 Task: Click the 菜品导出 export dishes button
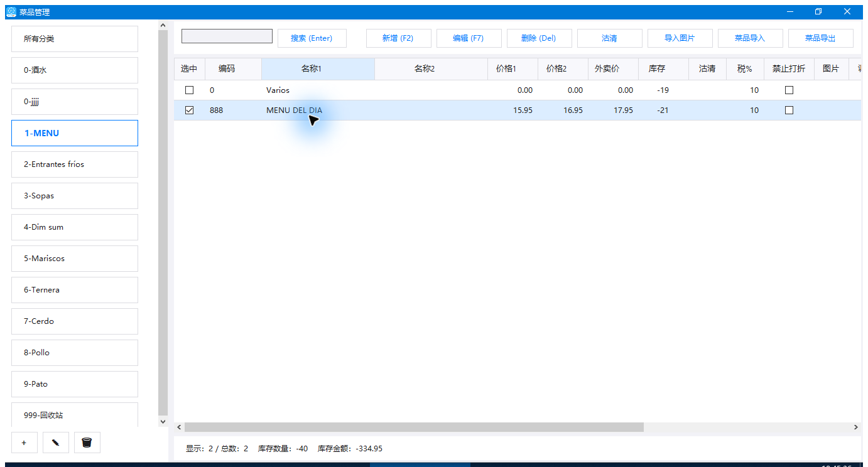(821, 38)
